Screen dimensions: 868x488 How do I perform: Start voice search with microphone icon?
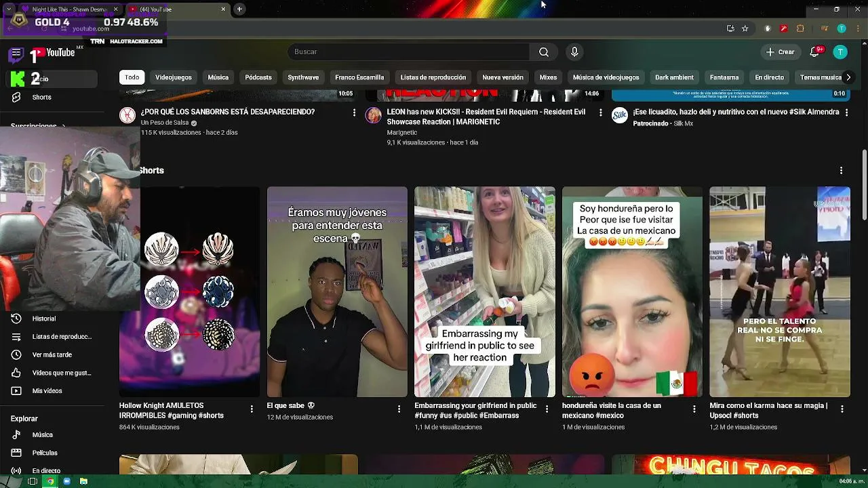point(574,52)
